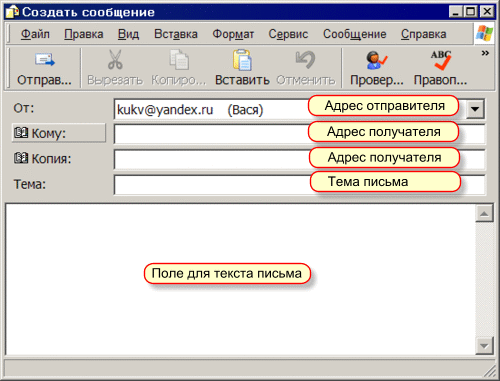This screenshot has height=381, width=500.
Task: Click the Windows logo icon in menu bar
Action: click(x=484, y=33)
